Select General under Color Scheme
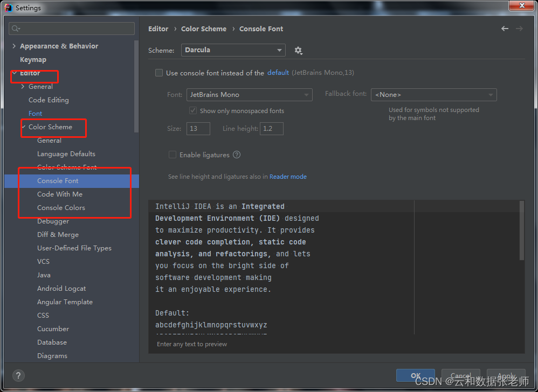Image resolution: width=538 pixels, height=392 pixels. 50,141
